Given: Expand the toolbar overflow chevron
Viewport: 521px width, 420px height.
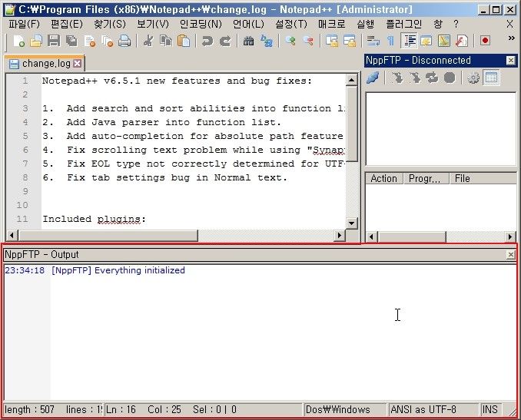Looking at the screenshot, I should coord(511,38).
